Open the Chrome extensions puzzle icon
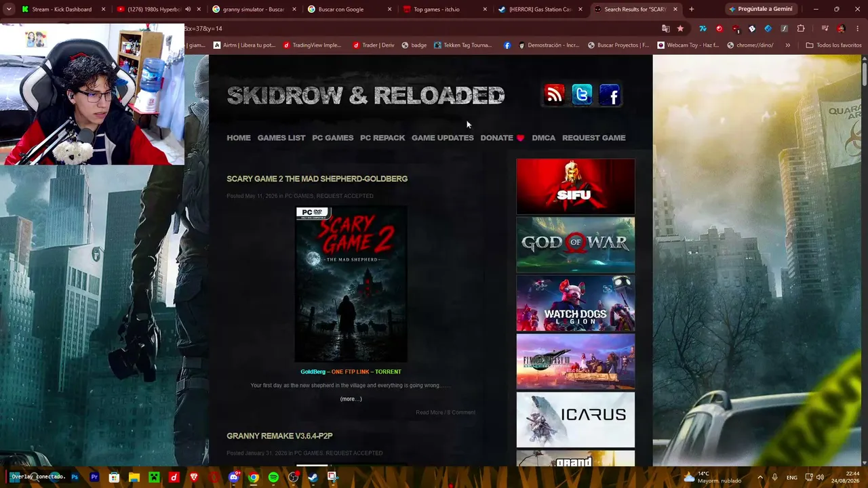868x488 pixels. click(x=801, y=28)
